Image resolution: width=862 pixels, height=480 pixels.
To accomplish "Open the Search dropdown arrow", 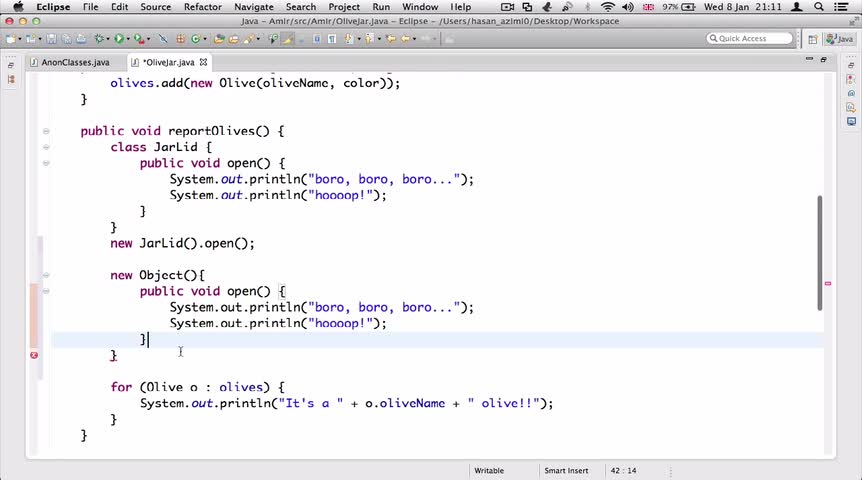I will point(258,39).
